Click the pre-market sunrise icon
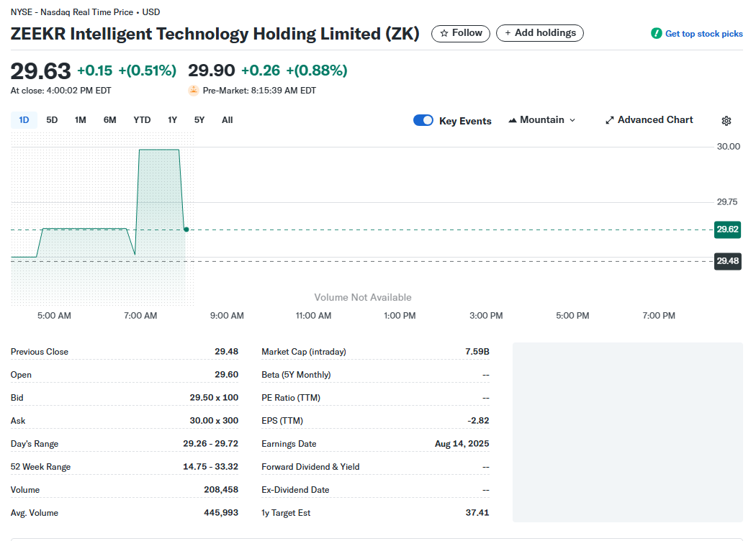 click(x=194, y=90)
